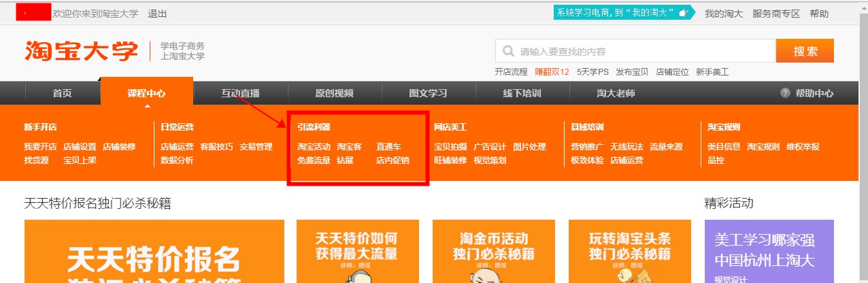868x283 pixels.
Task: Open 服务商专区 in top bar
Action: [x=776, y=14]
